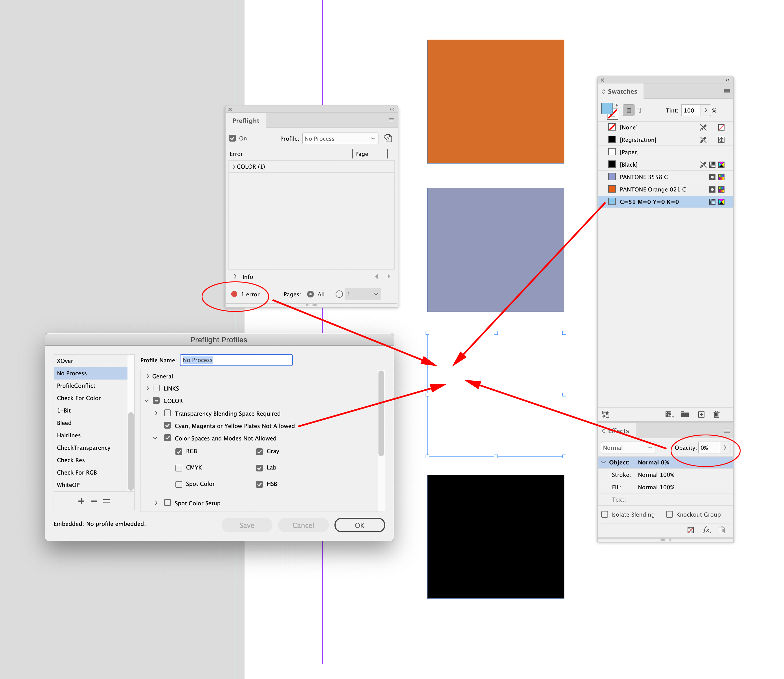Click the embed profile icon beside Profile dropdown
Image resolution: width=784 pixels, height=679 pixels.
click(388, 138)
